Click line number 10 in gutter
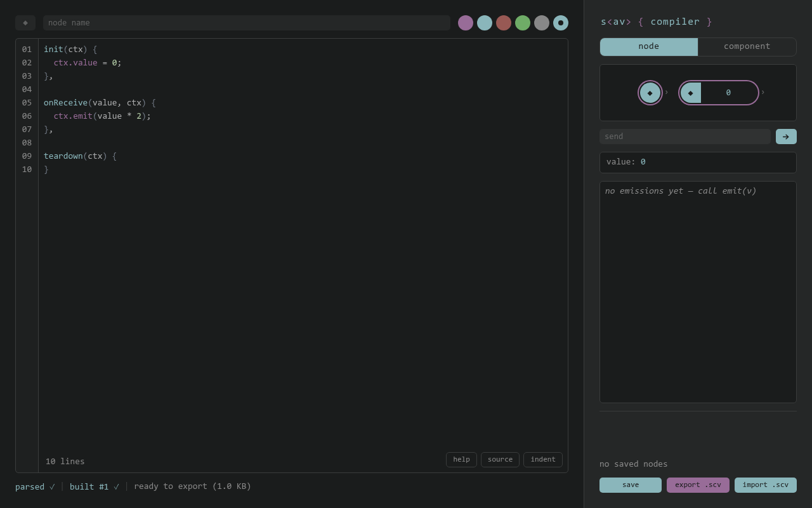Viewport: 812px width, 508px height. pos(27,170)
